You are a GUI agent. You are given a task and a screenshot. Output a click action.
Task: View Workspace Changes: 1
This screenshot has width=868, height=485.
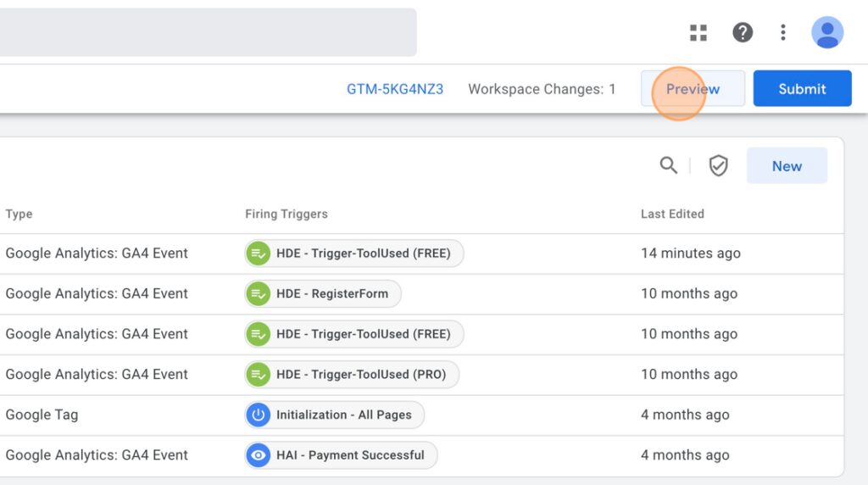[x=542, y=89]
